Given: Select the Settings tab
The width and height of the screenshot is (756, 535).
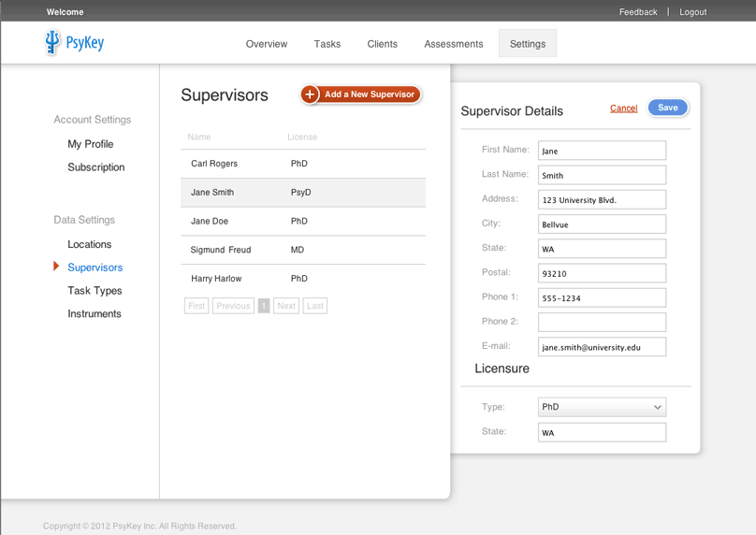Looking at the screenshot, I should pos(528,43).
